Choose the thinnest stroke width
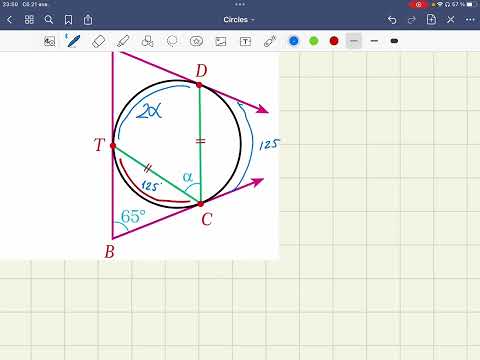The image size is (480, 360). click(x=354, y=41)
